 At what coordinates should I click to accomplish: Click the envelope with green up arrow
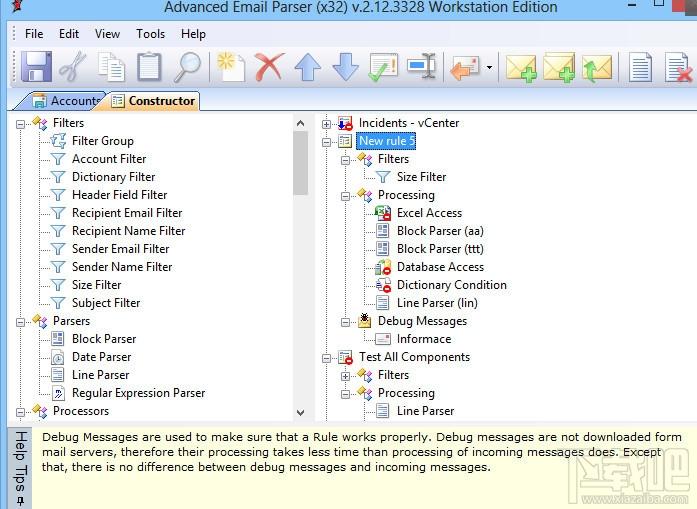[597, 68]
